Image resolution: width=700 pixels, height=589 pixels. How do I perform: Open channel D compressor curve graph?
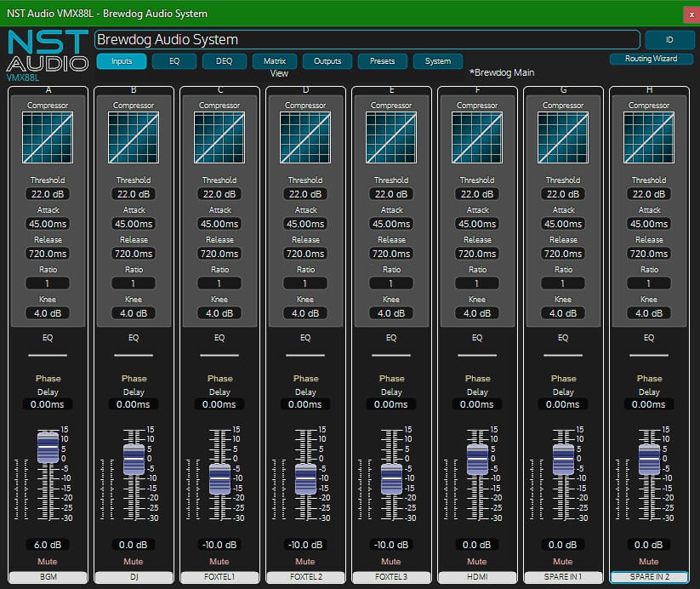click(305, 138)
